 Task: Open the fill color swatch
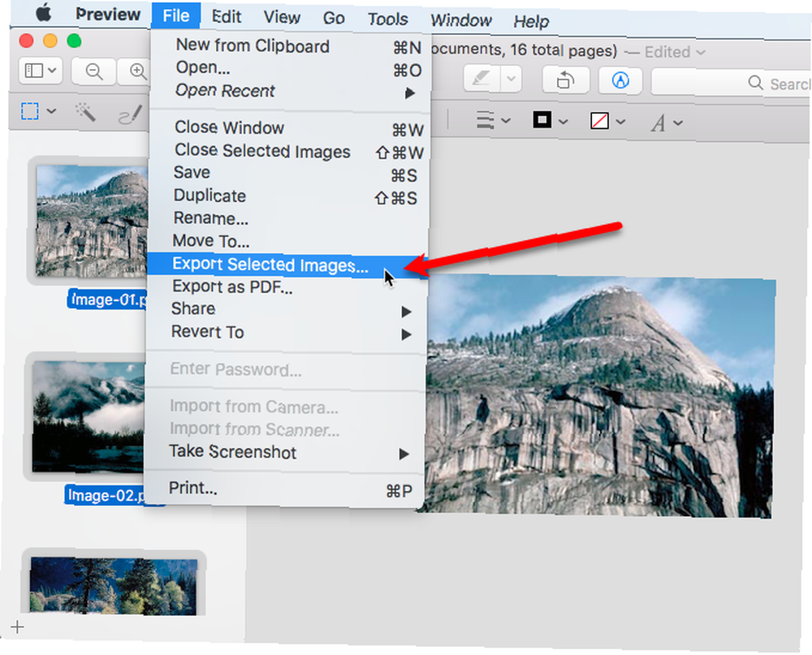coord(600,121)
